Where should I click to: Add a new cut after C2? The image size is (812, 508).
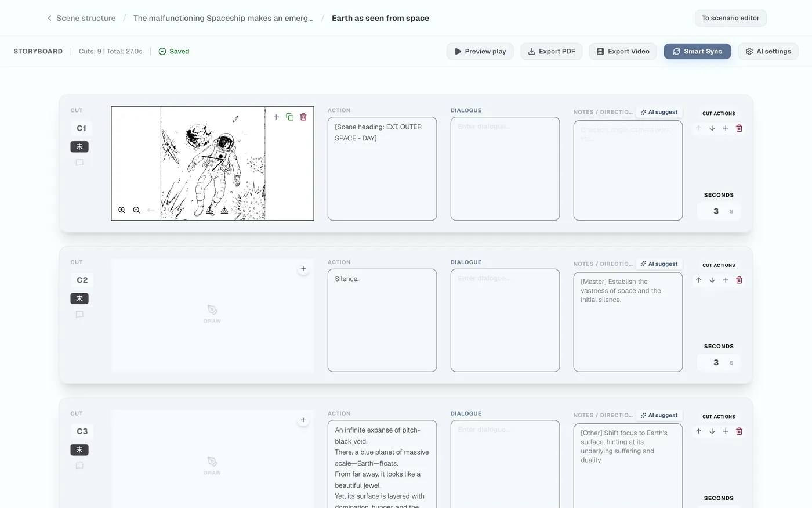coord(726,280)
